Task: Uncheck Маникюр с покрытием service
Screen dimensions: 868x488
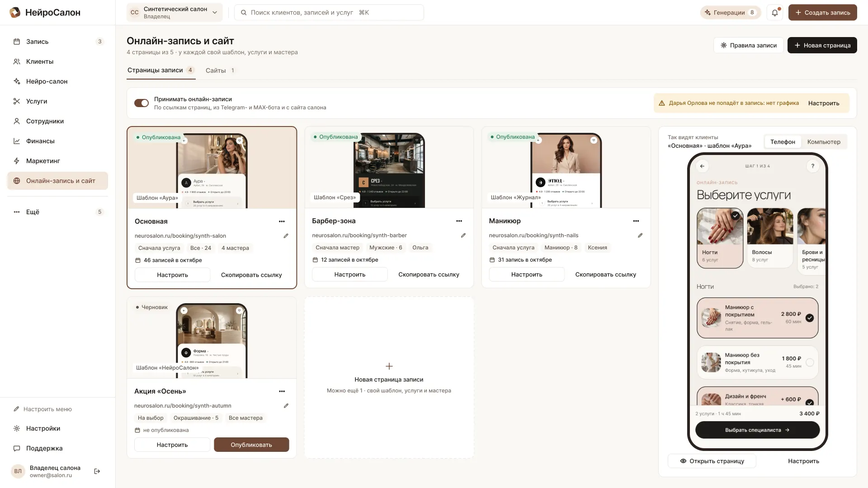Action: tap(809, 318)
